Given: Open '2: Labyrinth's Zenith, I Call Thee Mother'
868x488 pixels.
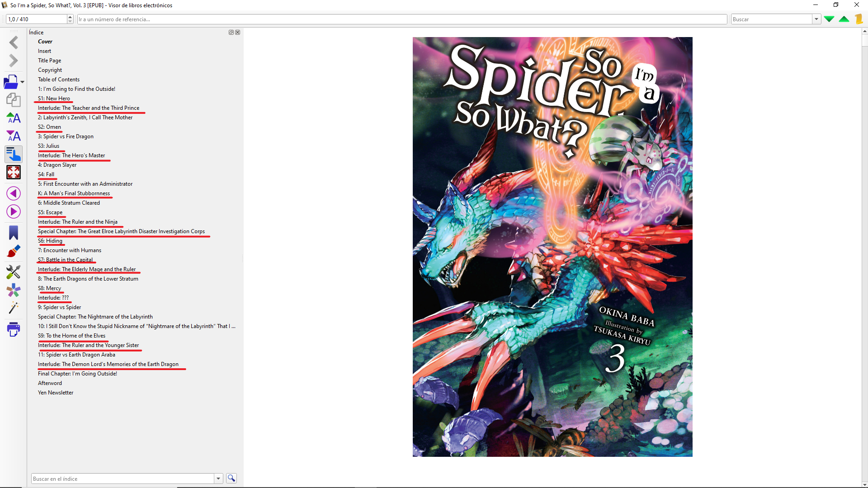Looking at the screenshot, I should click(85, 117).
